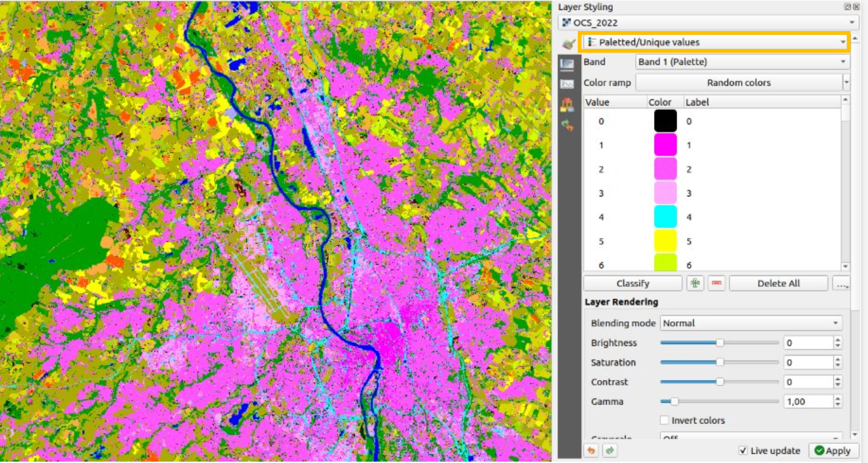Open the style History sidebar icon
868x463 pixels.
(567, 125)
